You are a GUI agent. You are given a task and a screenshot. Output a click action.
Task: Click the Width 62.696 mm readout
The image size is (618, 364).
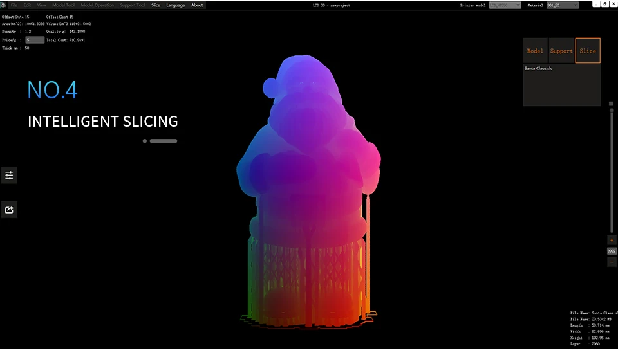coord(590,332)
